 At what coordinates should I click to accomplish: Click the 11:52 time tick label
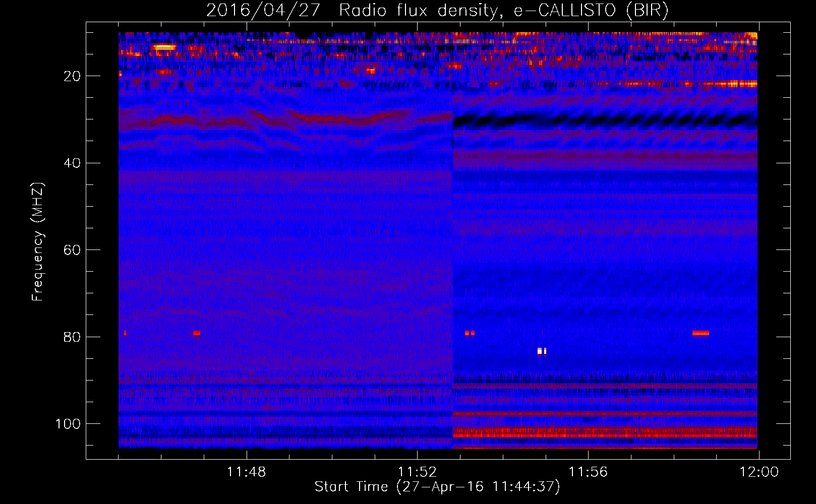click(x=417, y=472)
